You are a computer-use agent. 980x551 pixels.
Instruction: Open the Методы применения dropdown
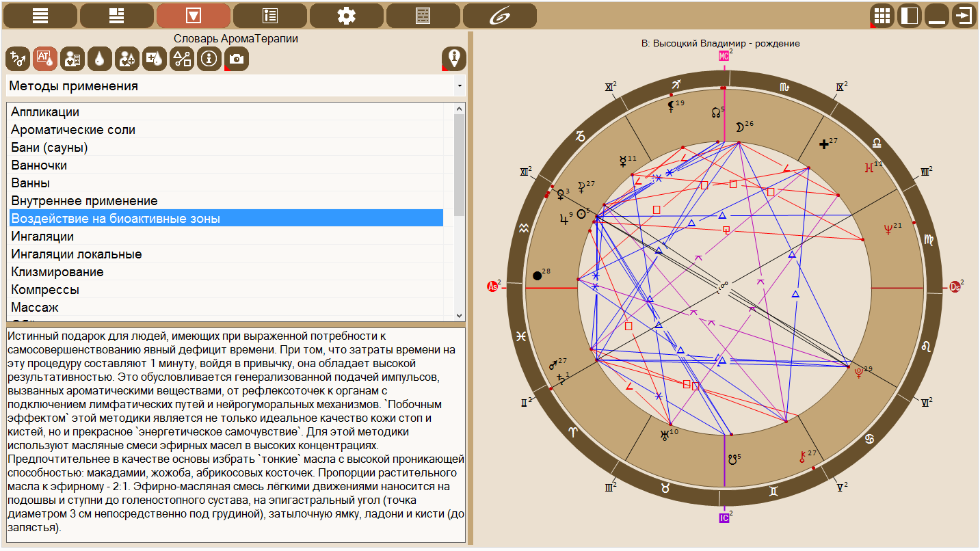[x=235, y=86]
